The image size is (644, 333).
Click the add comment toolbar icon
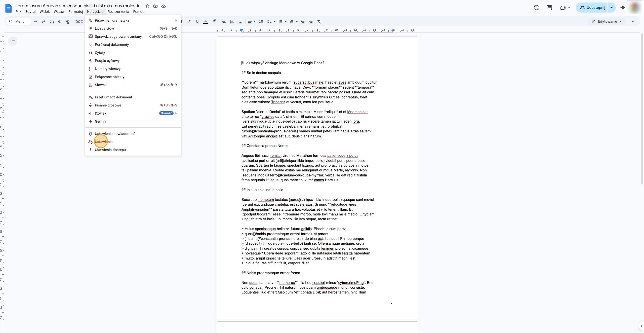[x=232, y=22]
